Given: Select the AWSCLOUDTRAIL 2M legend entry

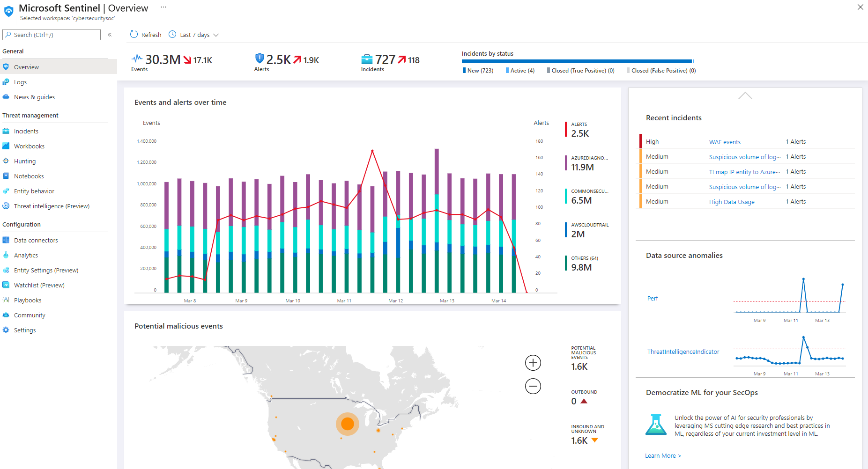Looking at the screenshot, I should (587, 230).
